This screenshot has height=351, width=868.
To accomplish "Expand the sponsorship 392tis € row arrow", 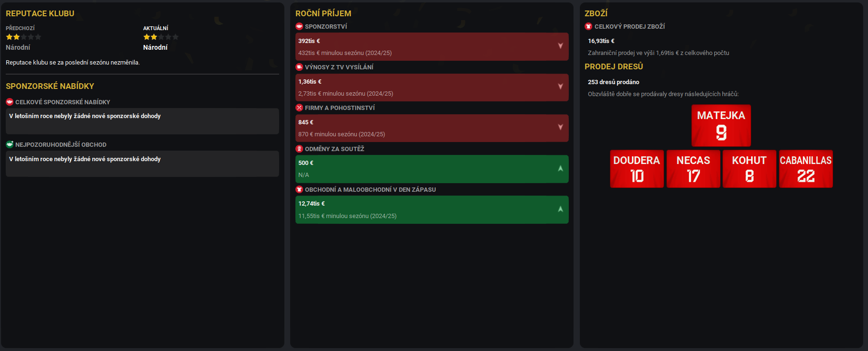I will point(560,46).
